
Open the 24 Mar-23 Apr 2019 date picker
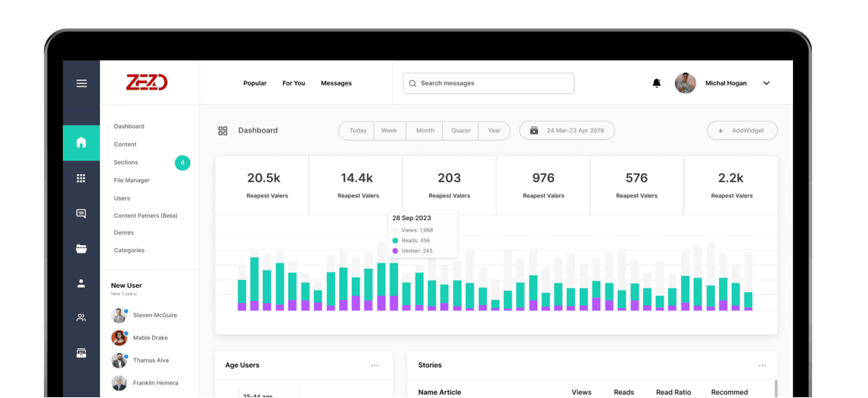(x=567, y=131)
